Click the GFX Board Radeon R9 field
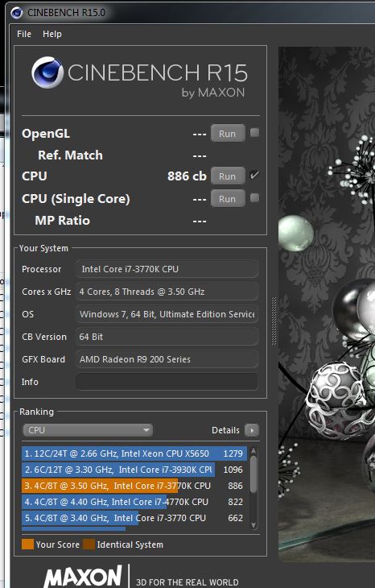 click(x=167, y=359)
